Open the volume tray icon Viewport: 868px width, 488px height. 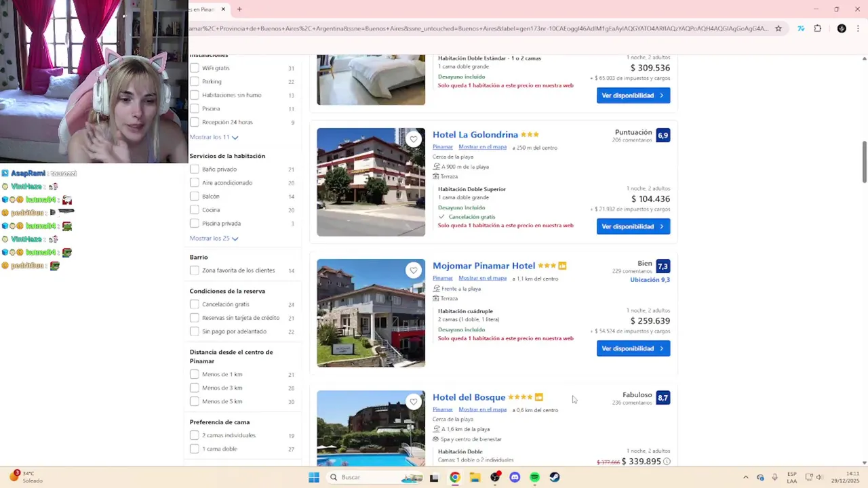(x=820, y=477)
